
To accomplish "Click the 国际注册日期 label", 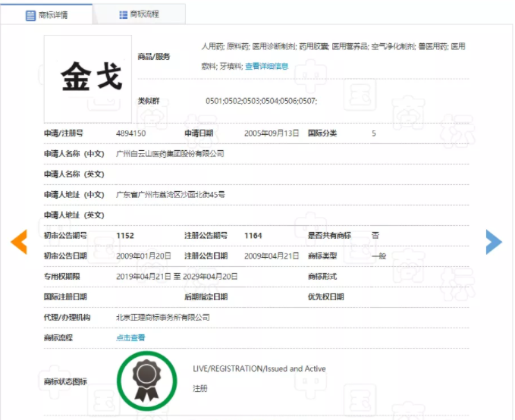I will coord(65,297).
